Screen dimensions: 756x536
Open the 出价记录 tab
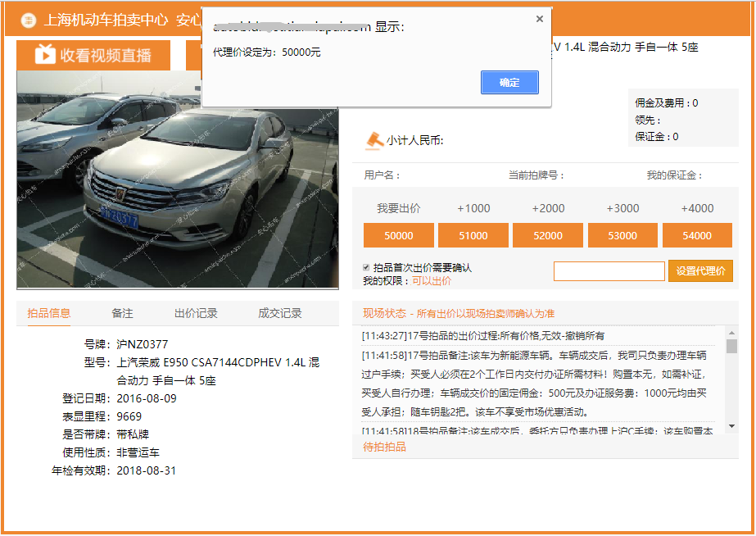coord(196,313)
